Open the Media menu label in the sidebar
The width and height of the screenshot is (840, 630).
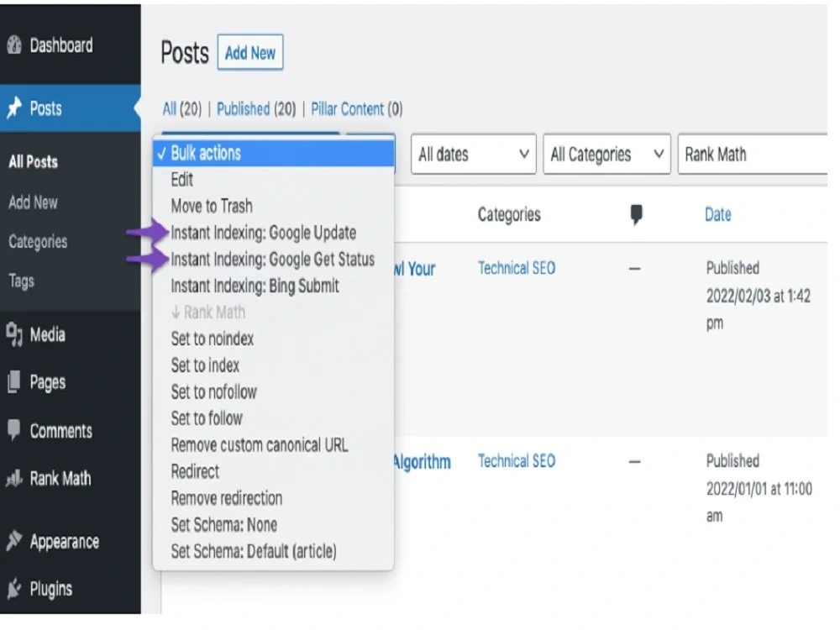click(x=48, y=335)
